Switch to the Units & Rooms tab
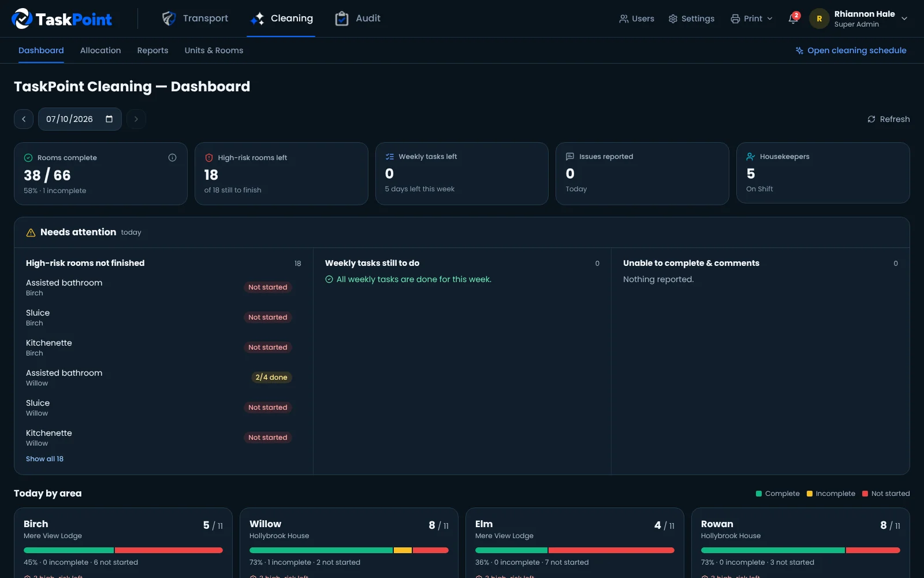Viewport: 924px width, 578px height. click(x=214, y=50)
